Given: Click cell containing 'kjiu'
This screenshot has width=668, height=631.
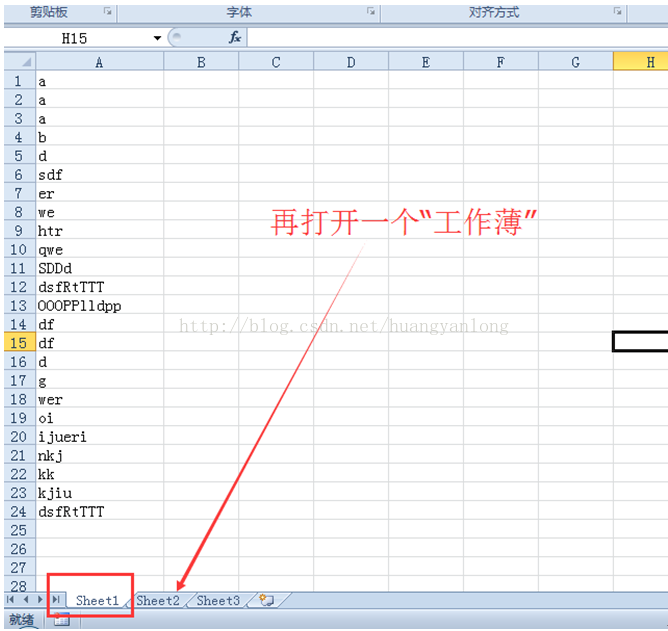Looking at the screenshot, I should 100,493.
